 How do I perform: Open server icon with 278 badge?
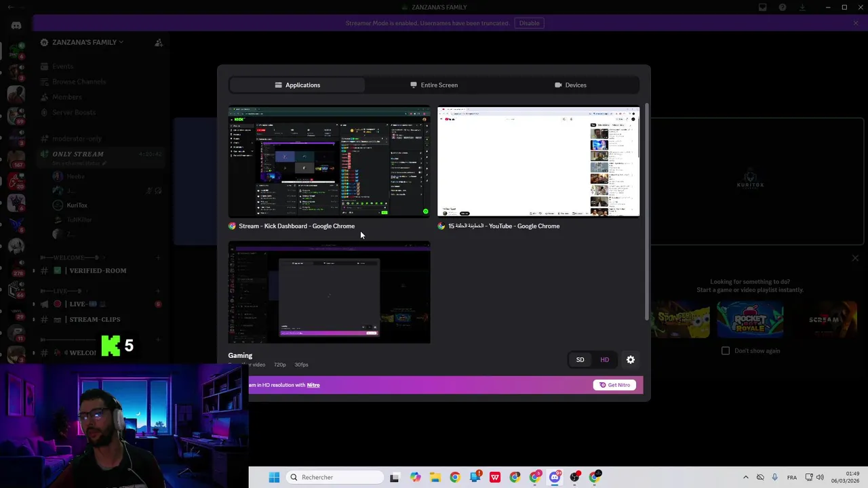coord(16,267)
